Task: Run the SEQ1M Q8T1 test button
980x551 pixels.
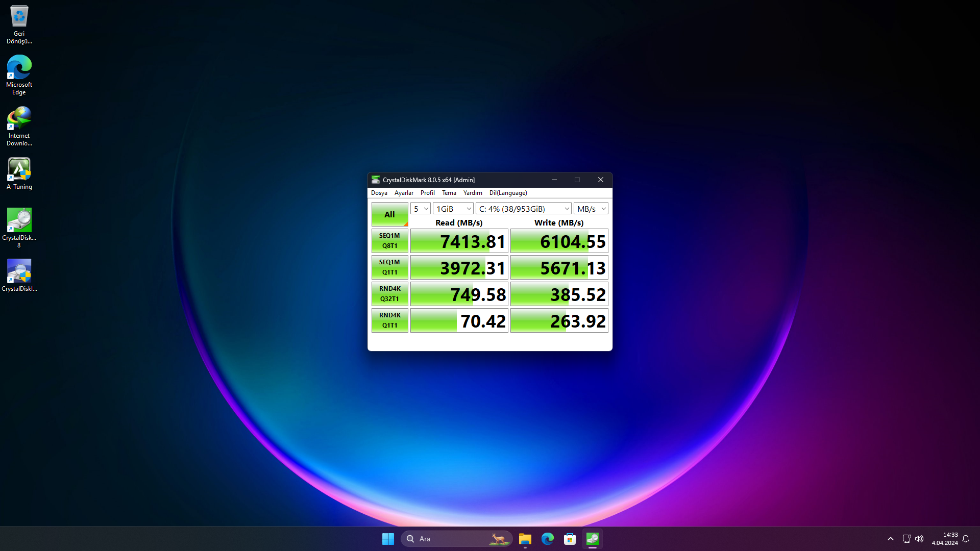Action: point(389,241)
